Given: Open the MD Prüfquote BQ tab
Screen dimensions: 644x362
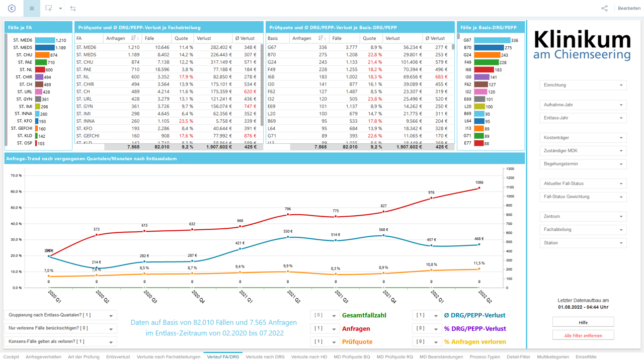Looking at the screenshot, I should (x=352, y=357).
